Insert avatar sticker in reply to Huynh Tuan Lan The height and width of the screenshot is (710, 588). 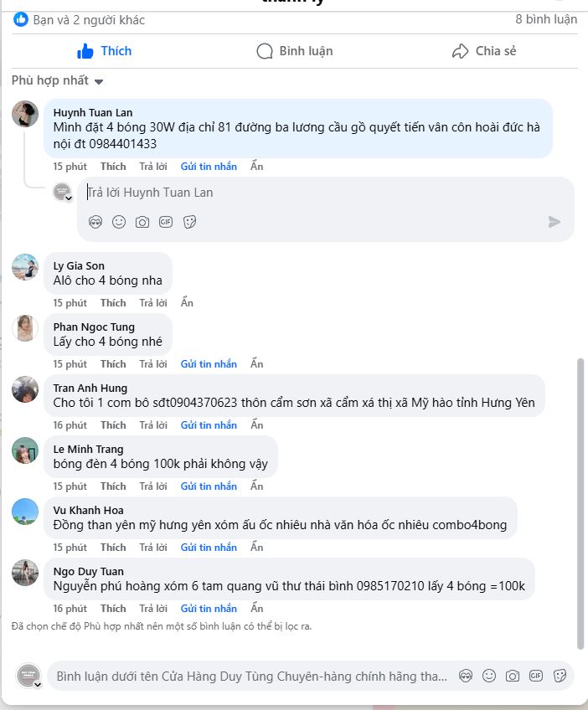(95, 222)
